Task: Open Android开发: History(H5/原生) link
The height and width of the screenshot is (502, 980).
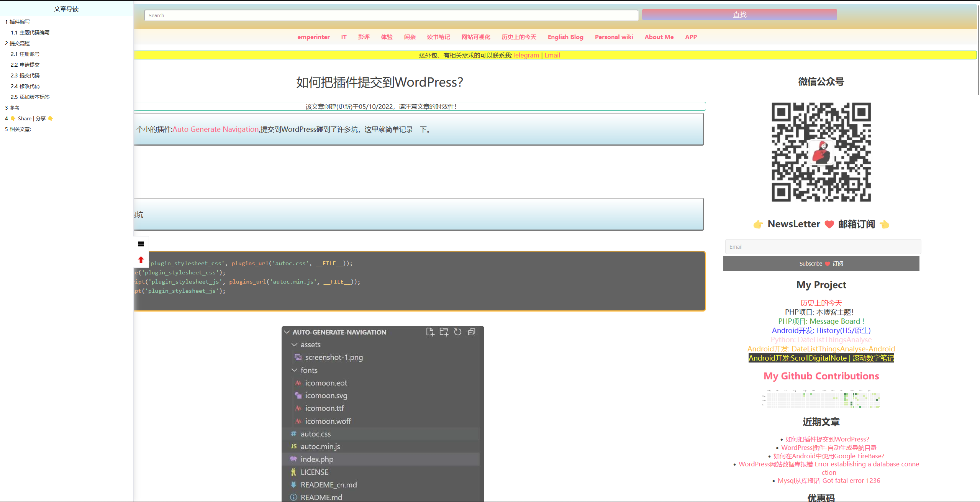Action: tap(821, 330)
